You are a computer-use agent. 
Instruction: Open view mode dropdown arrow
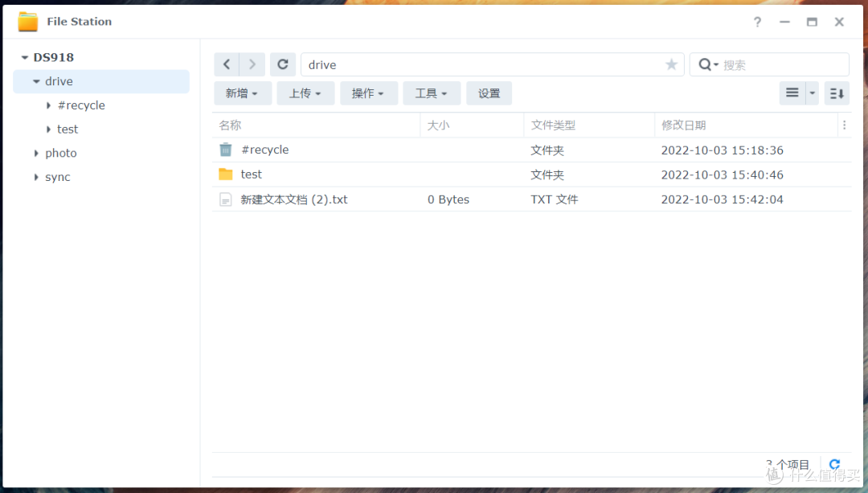tap(812, 93)
